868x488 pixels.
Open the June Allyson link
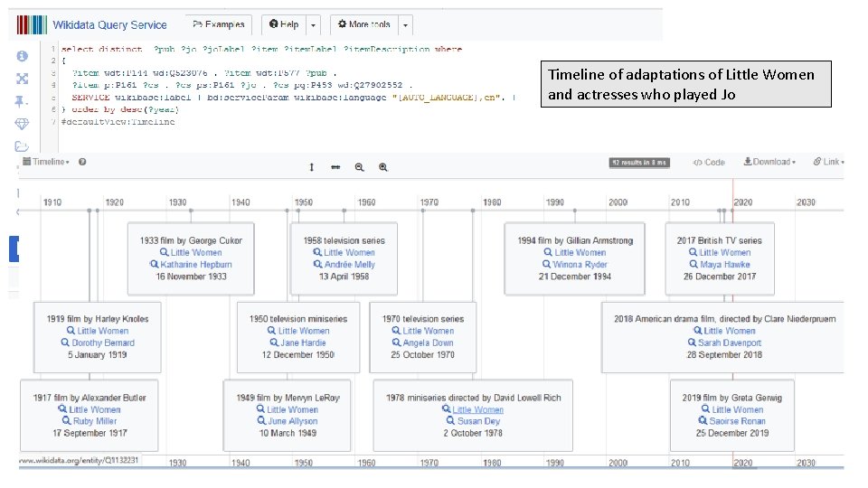click(293, 421)
